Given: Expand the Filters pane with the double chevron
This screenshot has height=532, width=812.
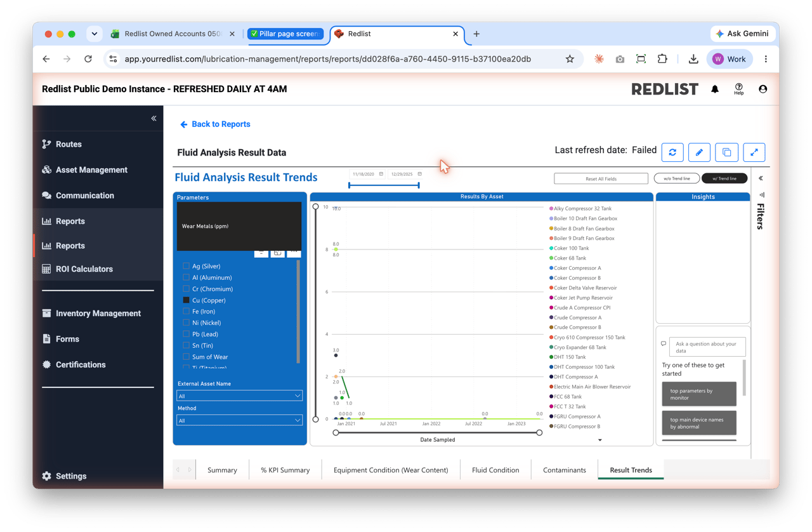Looking at the screenshot, I should coord(761,178).
